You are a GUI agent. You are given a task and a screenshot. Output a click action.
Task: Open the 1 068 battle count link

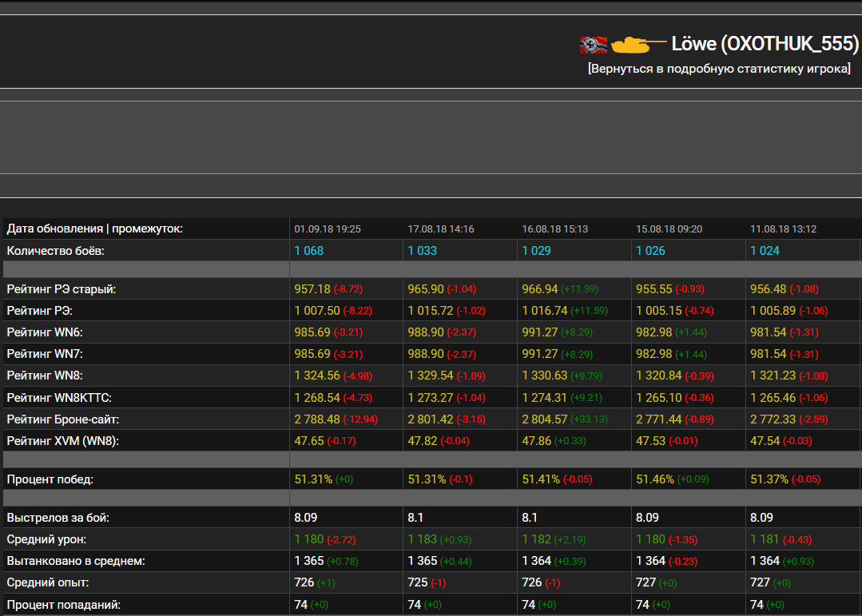pos(309,251)
